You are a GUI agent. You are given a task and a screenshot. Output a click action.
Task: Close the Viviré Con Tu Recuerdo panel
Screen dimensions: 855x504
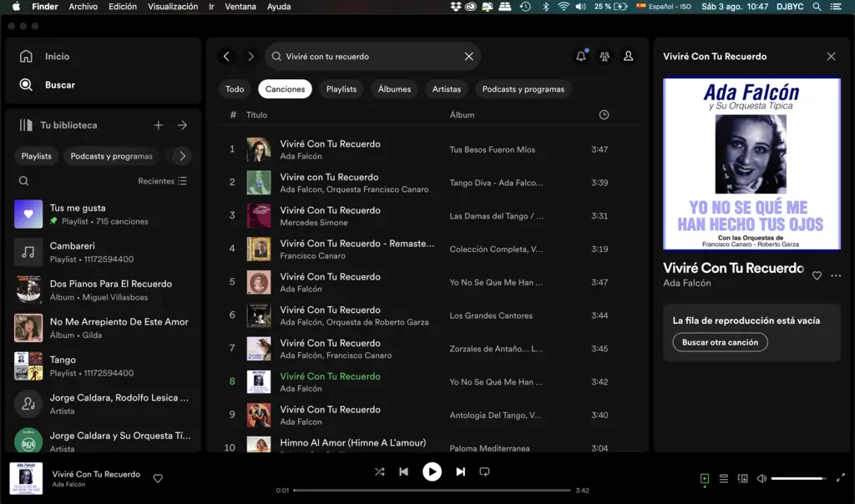click(x=831, y=56)
